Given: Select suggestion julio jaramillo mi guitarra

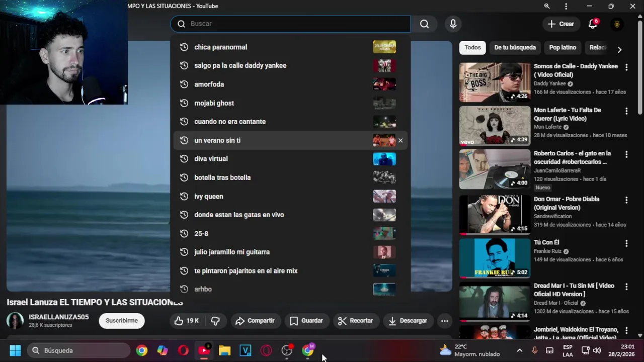Looking at the screenshot, I should tap(290, 252).
